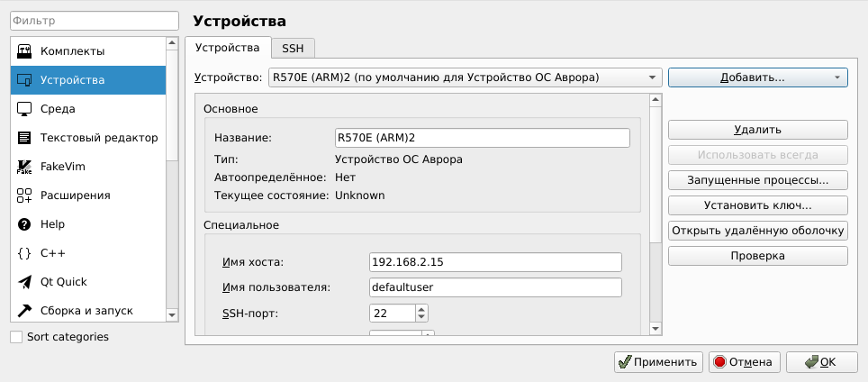The width and height of the screenshot is (868, 382).
Task: Switch to the Устройства tab
Action: click(x=228, y=48)
